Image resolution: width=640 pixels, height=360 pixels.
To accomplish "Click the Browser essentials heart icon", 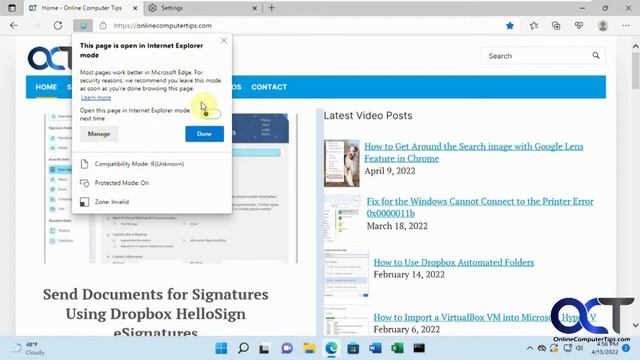I will click(x=579, y=26).
